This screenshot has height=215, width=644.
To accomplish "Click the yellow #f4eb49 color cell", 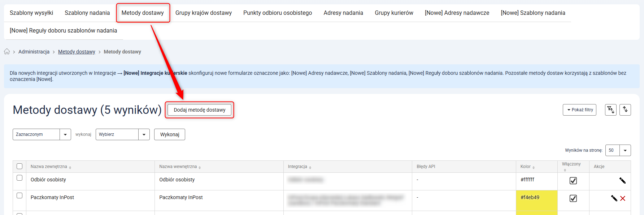I will [536, 202].
